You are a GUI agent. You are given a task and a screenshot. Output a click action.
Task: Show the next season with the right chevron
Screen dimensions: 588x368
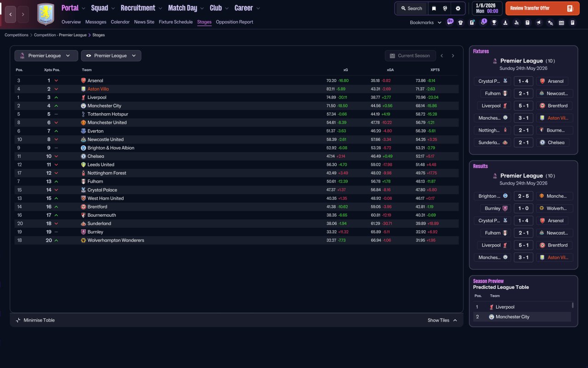point(453,56)
